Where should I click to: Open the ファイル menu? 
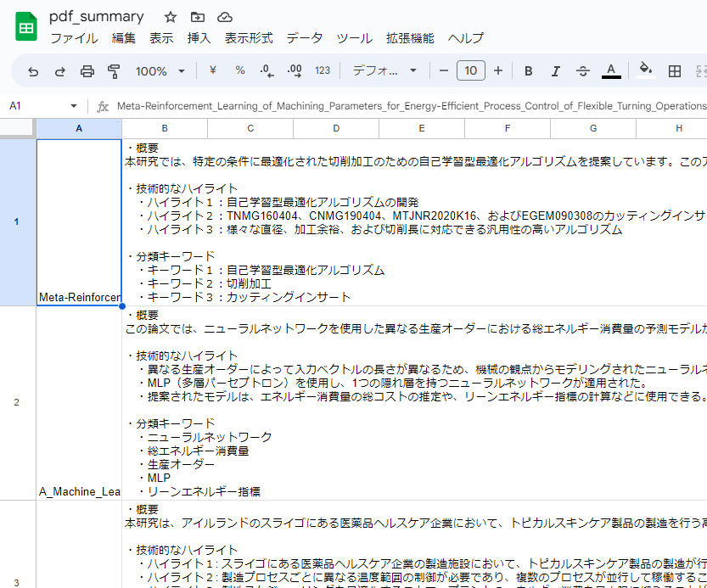pos(74,38)
